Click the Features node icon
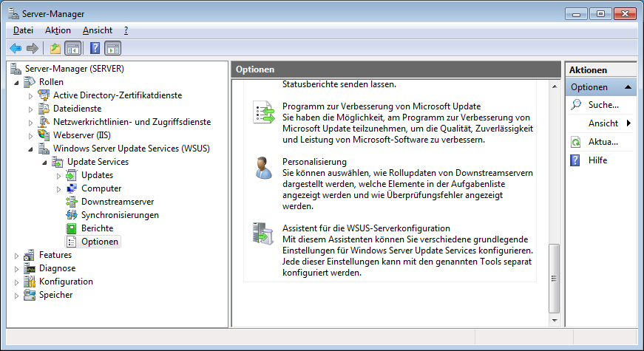 [29, 255]
